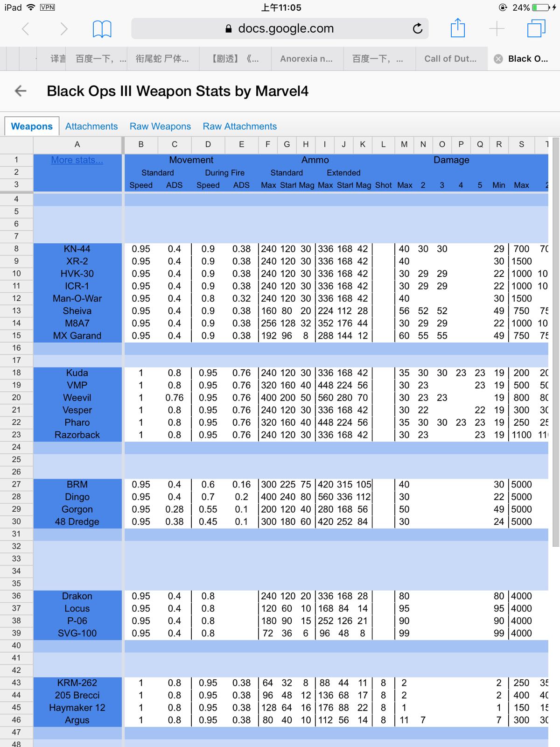Tap the VPN status indicator
The height and width of the screenshot is (747, 560).
coord(47,7)
